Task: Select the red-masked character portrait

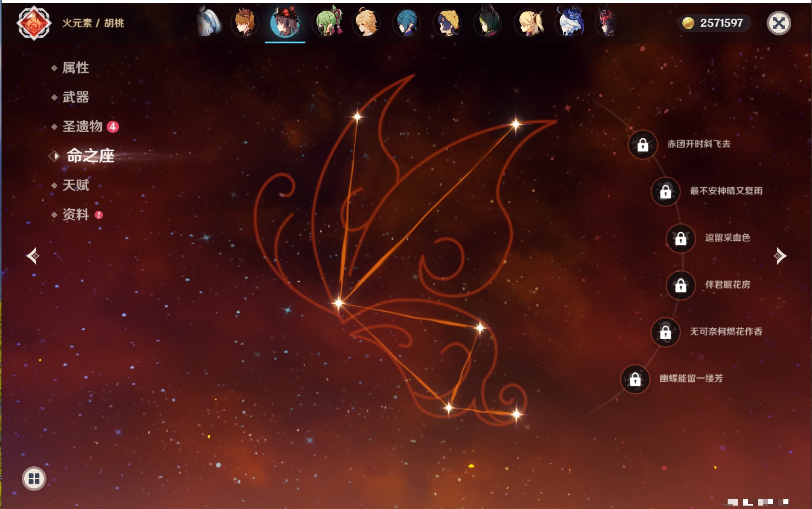Action: pos(607,22)
